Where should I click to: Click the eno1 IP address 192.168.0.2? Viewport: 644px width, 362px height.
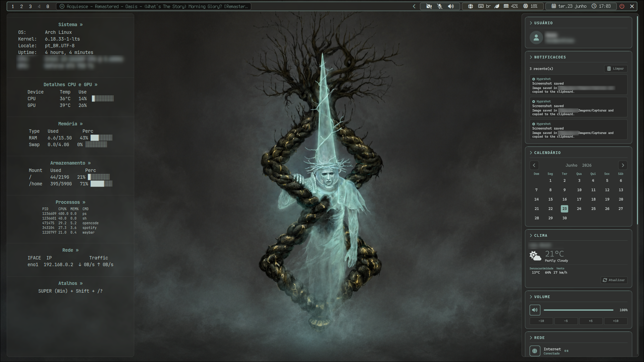point(58,265)
